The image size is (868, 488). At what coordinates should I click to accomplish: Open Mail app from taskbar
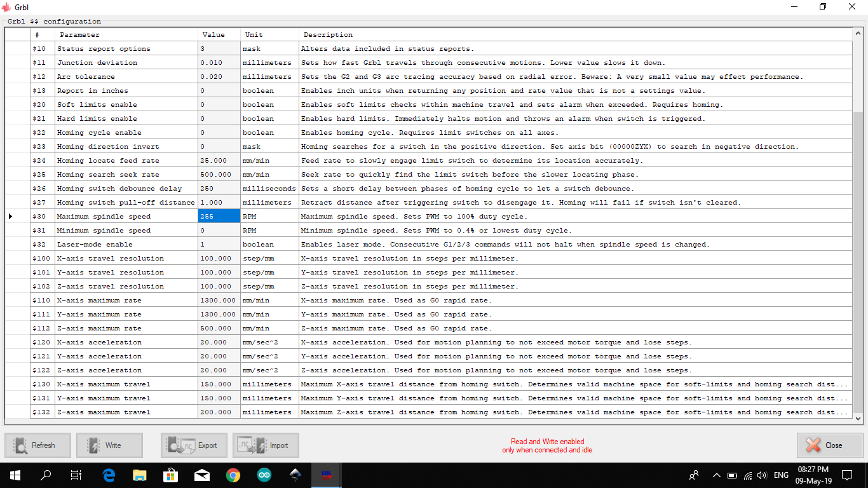pos(202,475)
